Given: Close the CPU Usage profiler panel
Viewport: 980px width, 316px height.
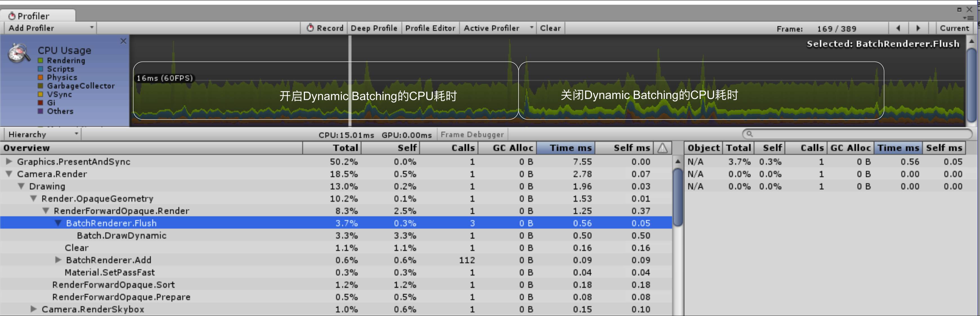Looking at the screenshot, I should [123, 41].
